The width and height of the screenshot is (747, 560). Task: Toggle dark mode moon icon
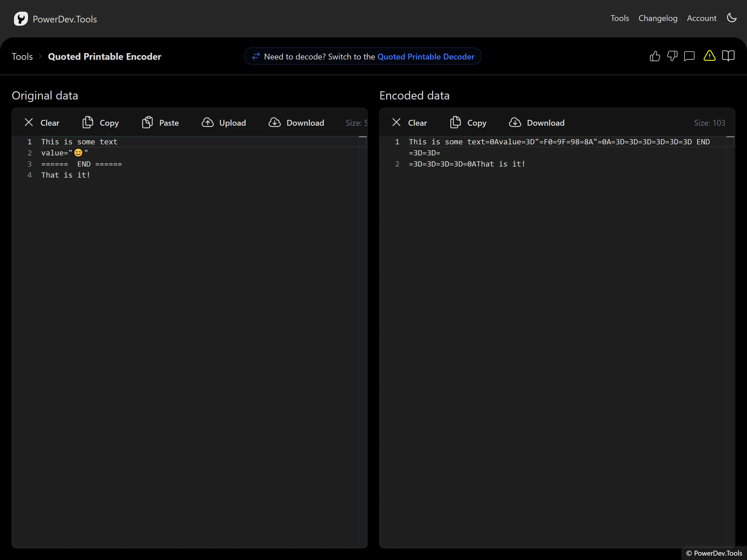coord(732,17)
